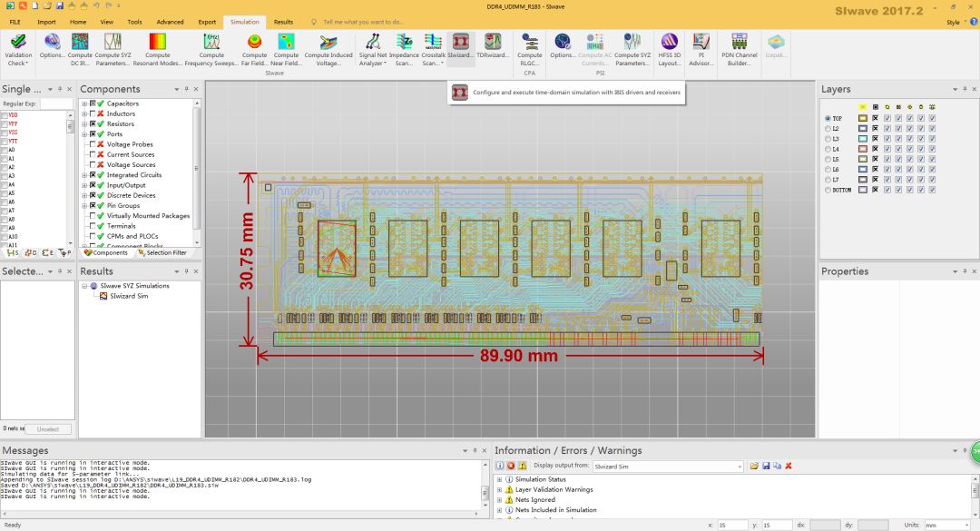The width and height of the screenshot is (980, 531).
Task: Open the Advanced ribbon tab
Action: click(170, 22)
